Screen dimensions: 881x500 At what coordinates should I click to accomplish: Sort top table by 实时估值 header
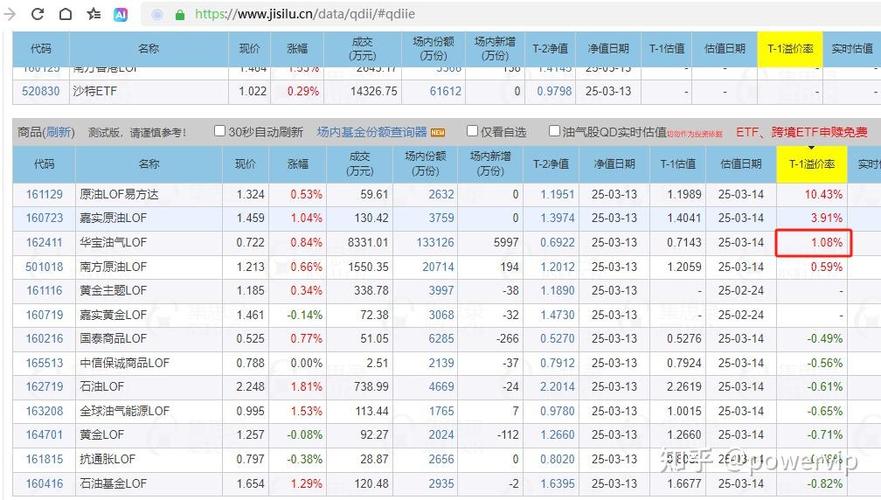852,49
